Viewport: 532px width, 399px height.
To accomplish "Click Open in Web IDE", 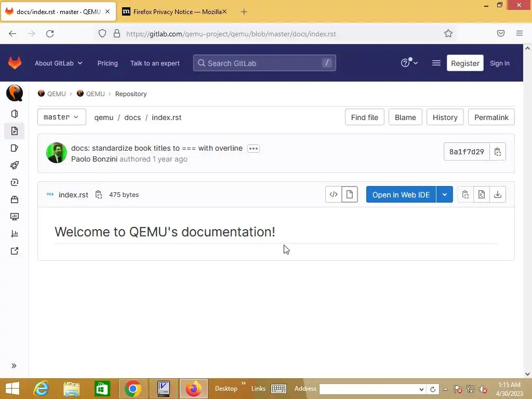I will [401, 194].
